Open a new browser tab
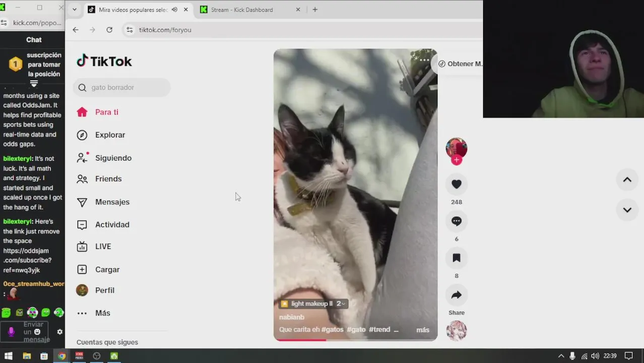This screenshot has width=644, height=363. (x=315, y=10)
